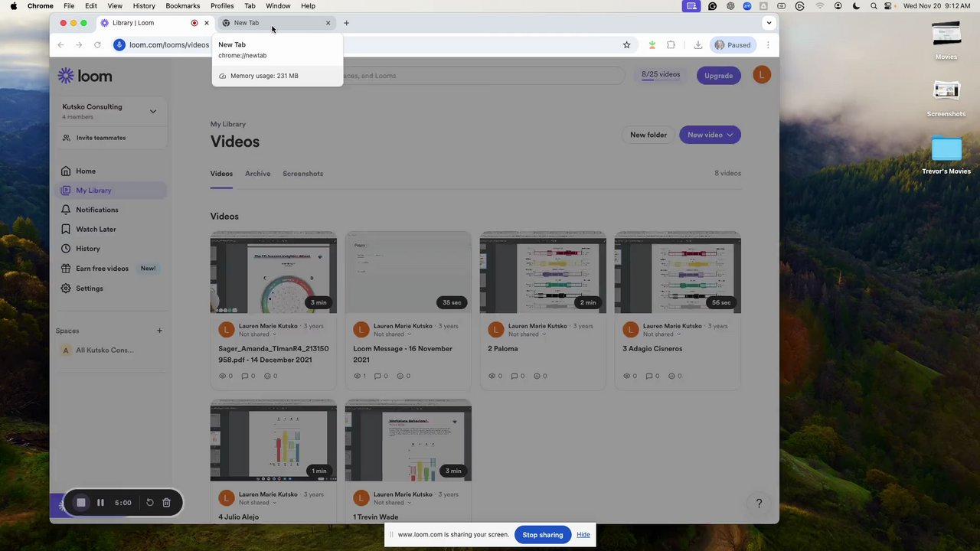Switch to the New Tab browser tab

277,23
